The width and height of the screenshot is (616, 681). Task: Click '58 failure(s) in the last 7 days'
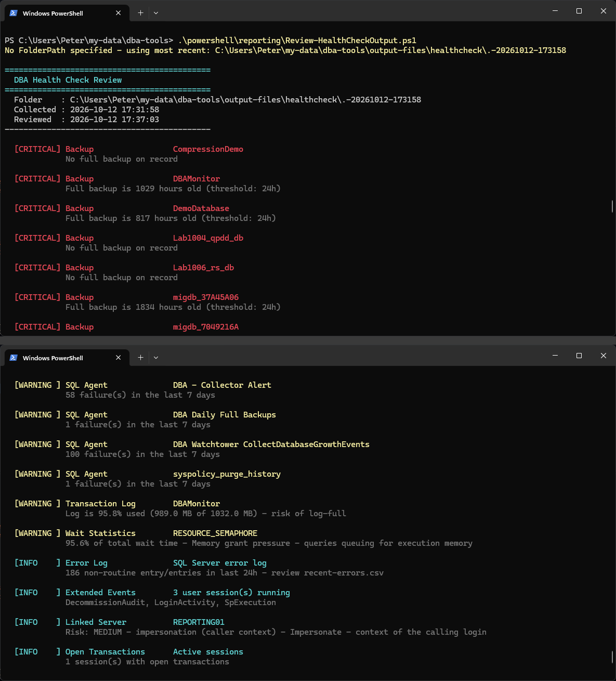[x=140, y=395]
